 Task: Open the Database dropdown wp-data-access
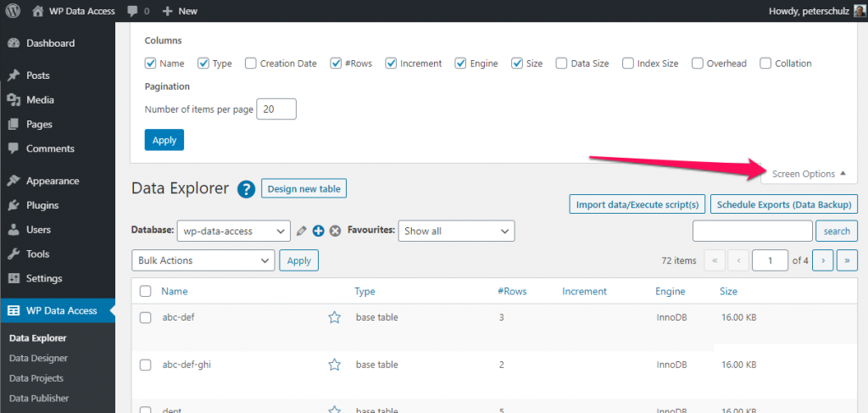pos(234,232)
